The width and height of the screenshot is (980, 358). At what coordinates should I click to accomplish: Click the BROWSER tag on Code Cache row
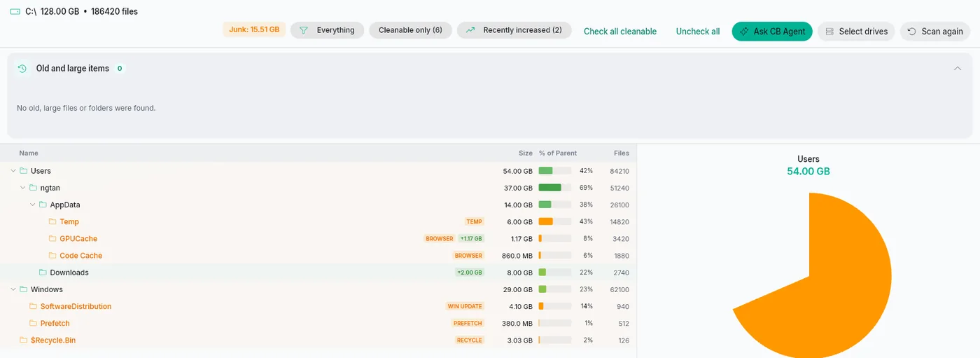[x=468, y=256]
